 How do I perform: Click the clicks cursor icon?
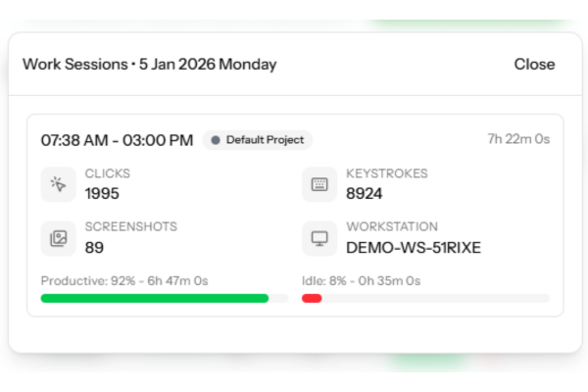click(x=58, y=184)
